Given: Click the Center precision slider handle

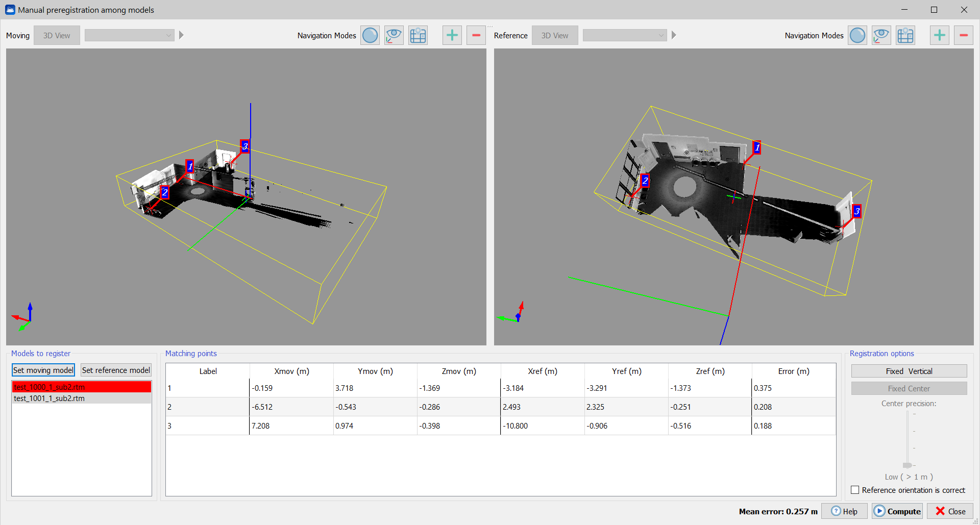Looking at the screenshot, I should pos(907,465).
